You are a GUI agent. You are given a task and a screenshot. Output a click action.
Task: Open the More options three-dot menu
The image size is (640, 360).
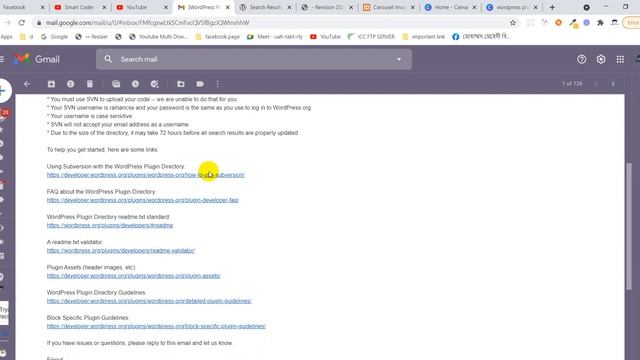point(218,84)
